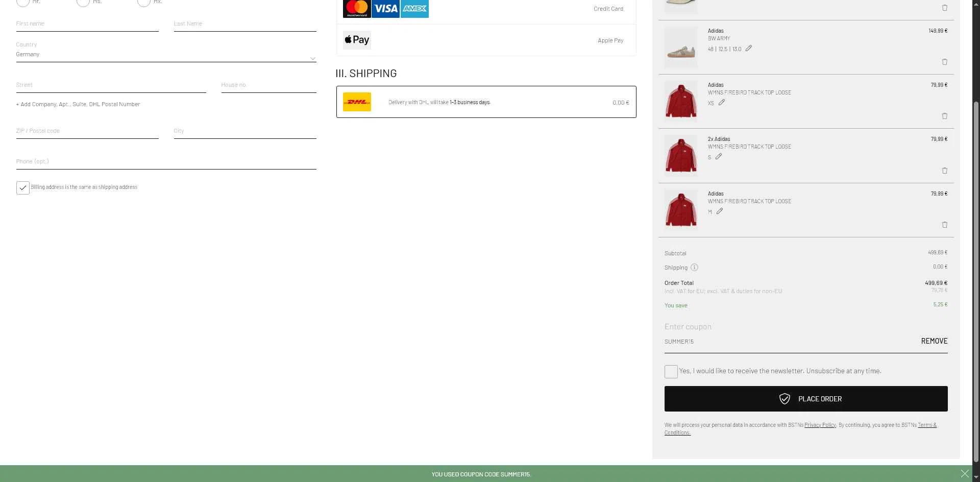Delete the Adidas BW ARMY item

tap(944, 62)
